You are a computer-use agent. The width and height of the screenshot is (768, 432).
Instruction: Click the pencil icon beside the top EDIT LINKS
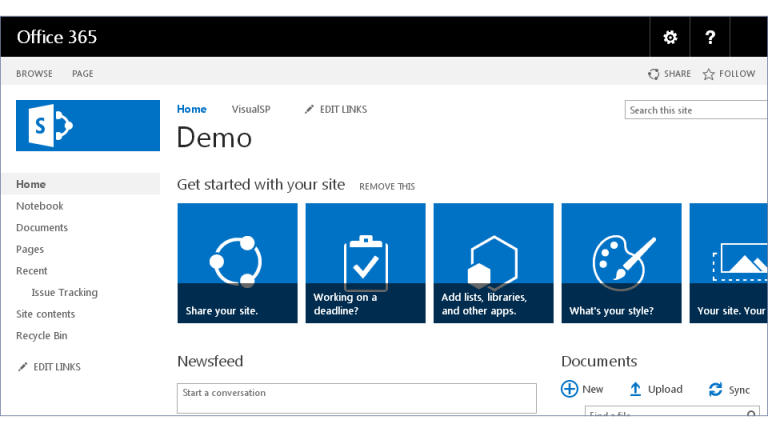(309, 109)
